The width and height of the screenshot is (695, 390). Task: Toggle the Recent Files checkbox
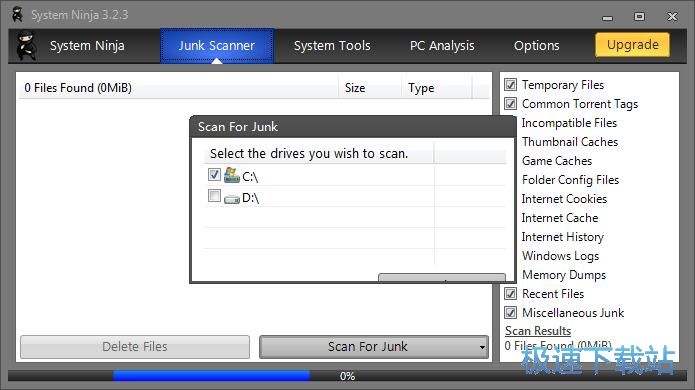pos(510,293)
